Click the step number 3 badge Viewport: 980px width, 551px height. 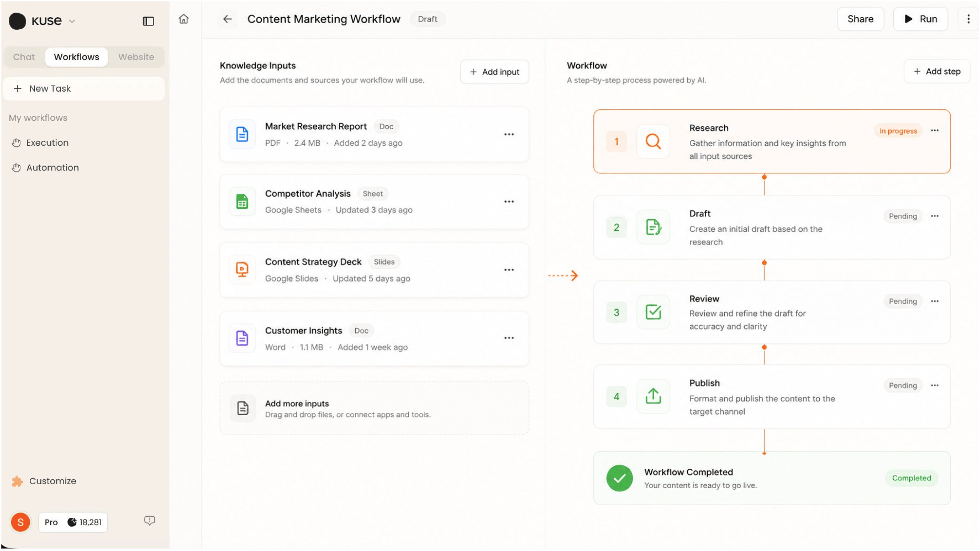617,312
